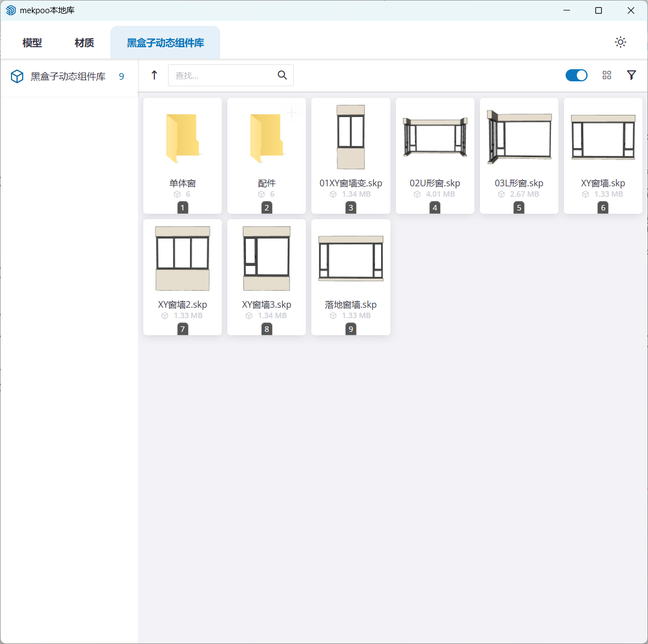Select the 01XY窗墙变.skp thumbnail
Viewport: 648px width, 644px height.
pos(350,137)
